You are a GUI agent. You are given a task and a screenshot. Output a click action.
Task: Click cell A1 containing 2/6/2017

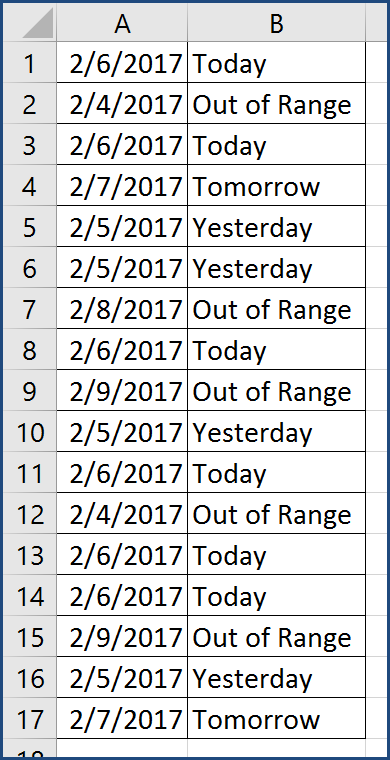[122, 62]
